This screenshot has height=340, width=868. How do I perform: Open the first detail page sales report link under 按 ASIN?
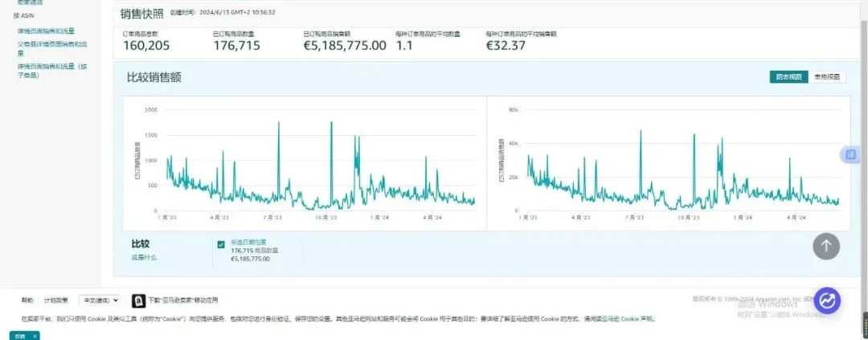pyautogui.click(x=46, y=31)
